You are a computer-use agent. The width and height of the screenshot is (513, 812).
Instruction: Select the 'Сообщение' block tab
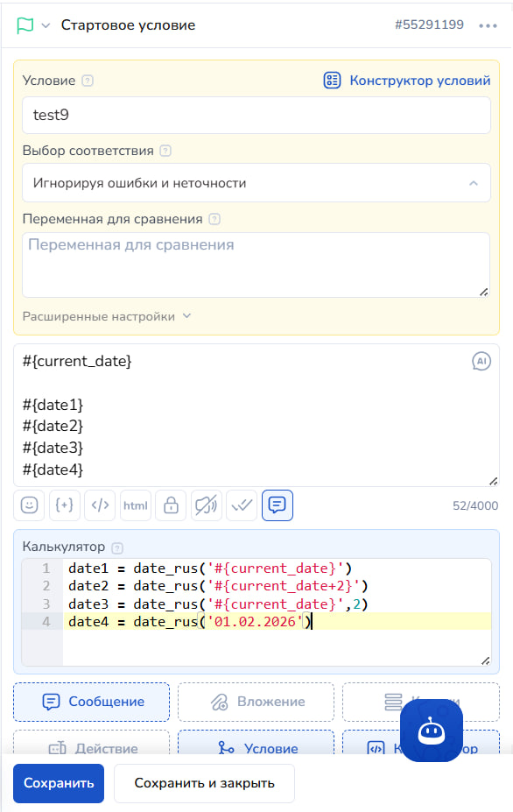tap(92, 702)
